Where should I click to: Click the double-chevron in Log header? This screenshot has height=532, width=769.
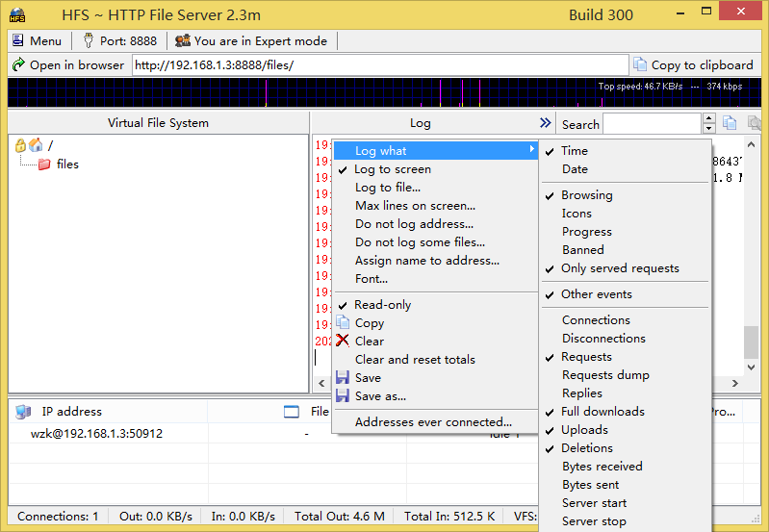pyautogui.click(x=545, y=122)
